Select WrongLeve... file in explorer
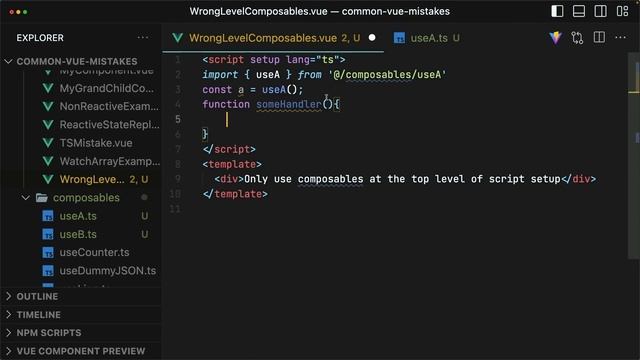The width and height of the screenshot is (640, 360). 92,180
